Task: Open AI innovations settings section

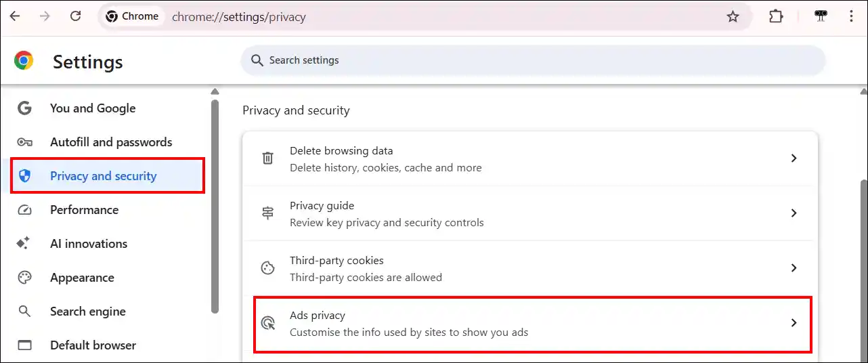Action: [89, 244]
